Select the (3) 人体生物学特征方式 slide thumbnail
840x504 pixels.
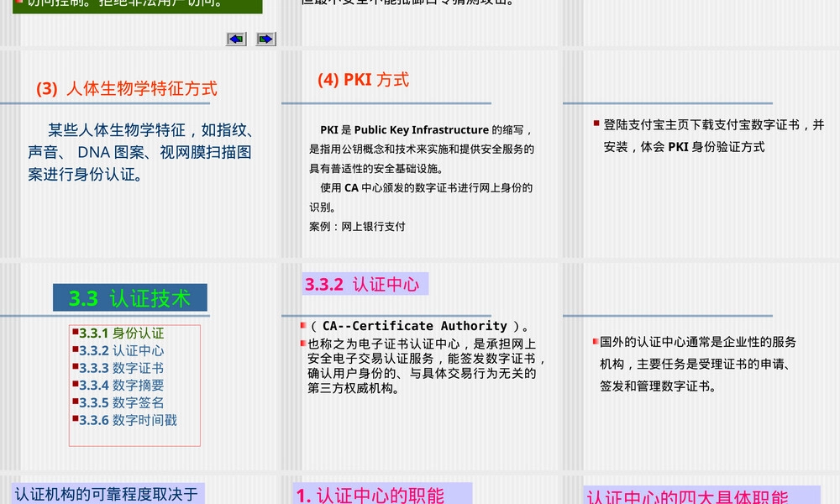pyautogui.click(x=140, y=155)
